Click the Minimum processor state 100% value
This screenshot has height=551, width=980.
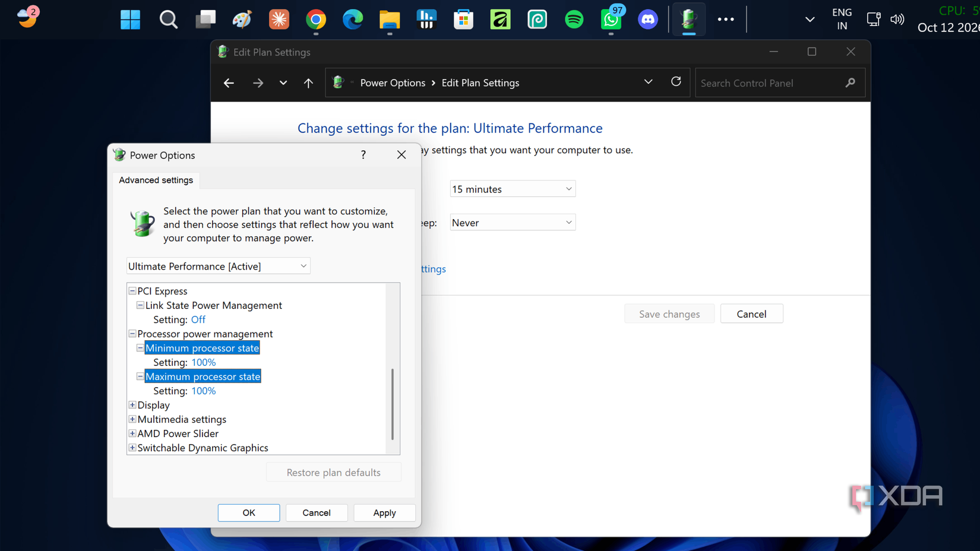point(203,362)
